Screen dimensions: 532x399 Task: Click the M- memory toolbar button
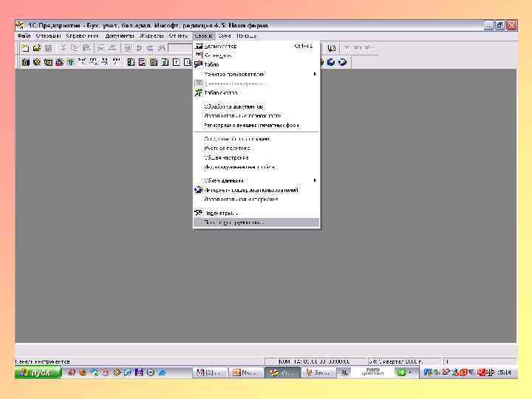(369, 48)
